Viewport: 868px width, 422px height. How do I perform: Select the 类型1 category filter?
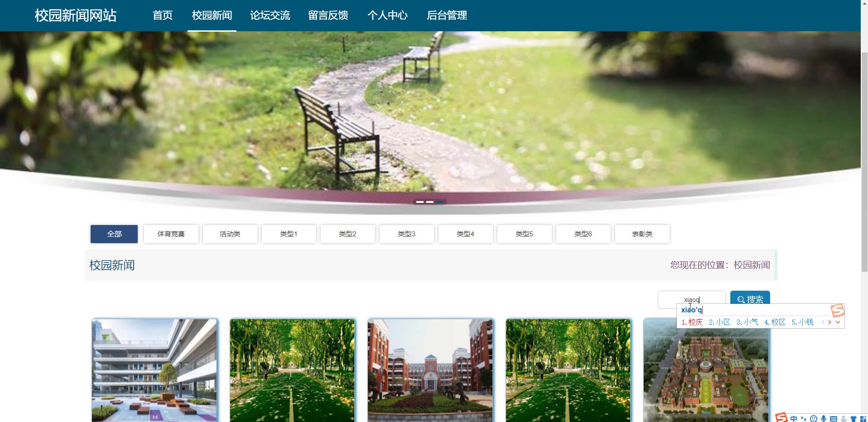[x=289, y=234]
